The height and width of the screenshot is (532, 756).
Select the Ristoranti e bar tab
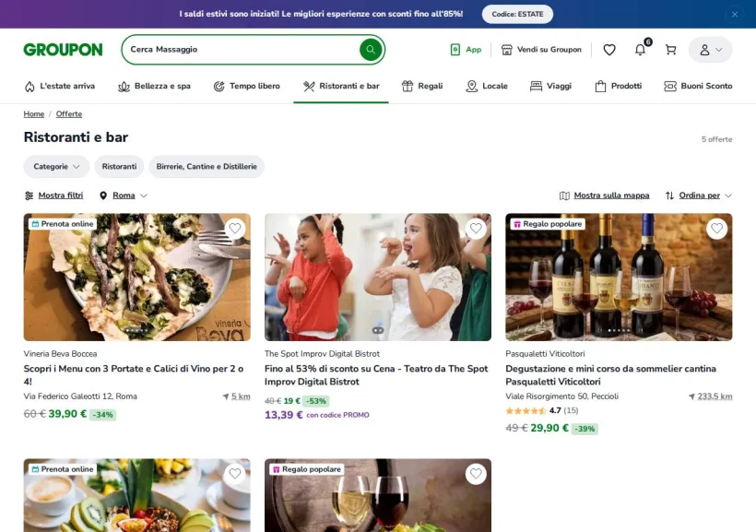coord(341,86)
